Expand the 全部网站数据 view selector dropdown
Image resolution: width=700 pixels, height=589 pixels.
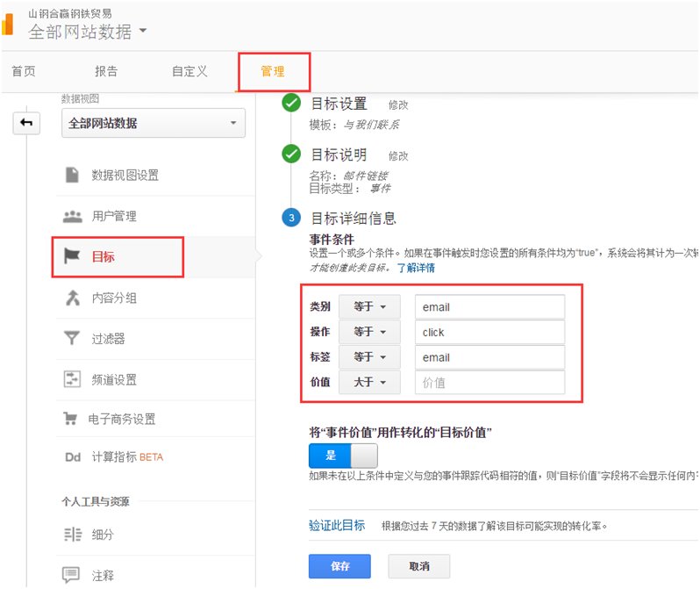pos(157,124)
